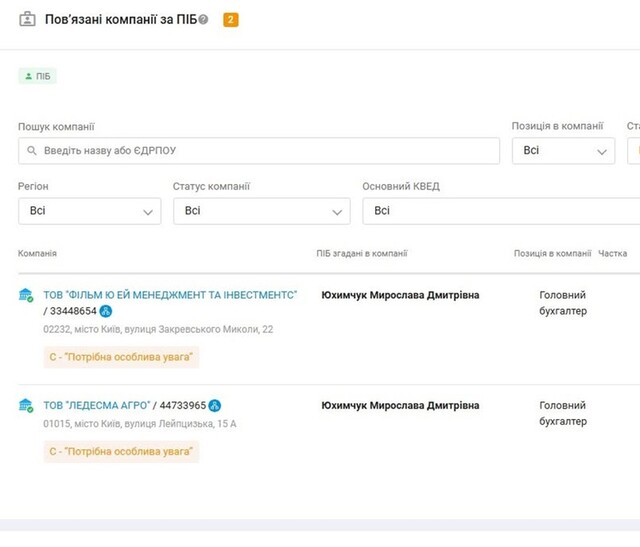Click the building icon of ЛЕДЕСМА АГРО row
The height and width of the screenshot is (547, 640).
pos(26,405)
